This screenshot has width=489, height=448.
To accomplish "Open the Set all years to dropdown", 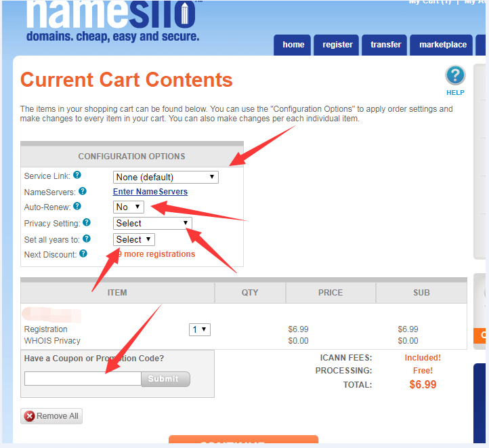I will [134, 239].
